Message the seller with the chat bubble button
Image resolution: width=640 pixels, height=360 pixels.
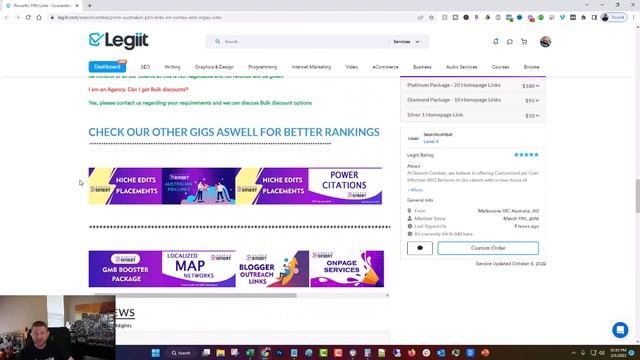420,248
